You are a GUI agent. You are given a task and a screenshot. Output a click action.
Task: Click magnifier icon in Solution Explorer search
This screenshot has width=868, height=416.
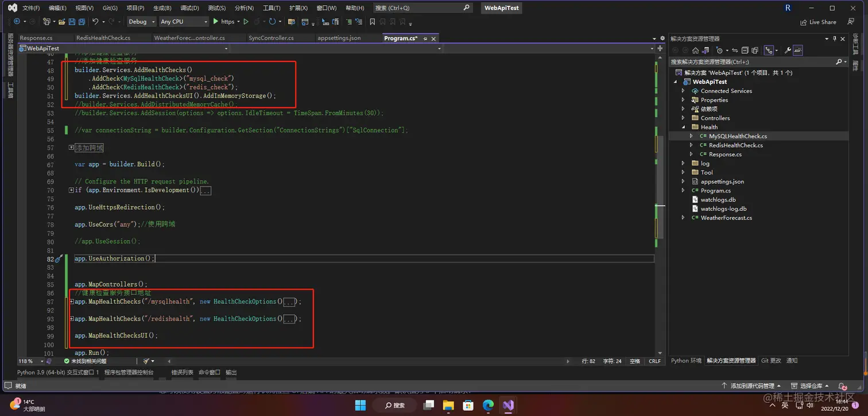[x=839, y=61]
